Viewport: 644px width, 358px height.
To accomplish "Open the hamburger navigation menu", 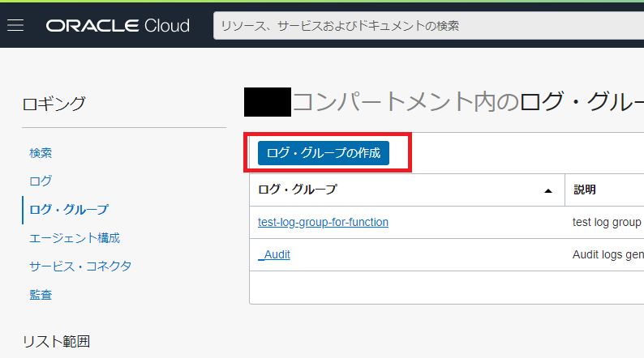I will tap(15, 25).
